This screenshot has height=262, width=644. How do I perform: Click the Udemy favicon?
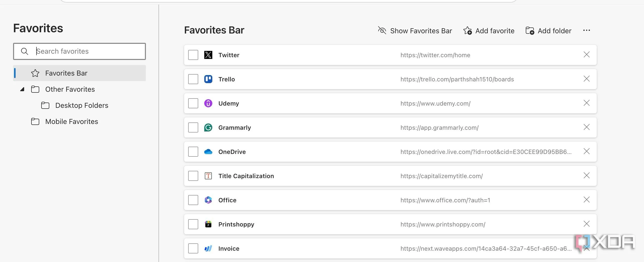pos(208,103)
